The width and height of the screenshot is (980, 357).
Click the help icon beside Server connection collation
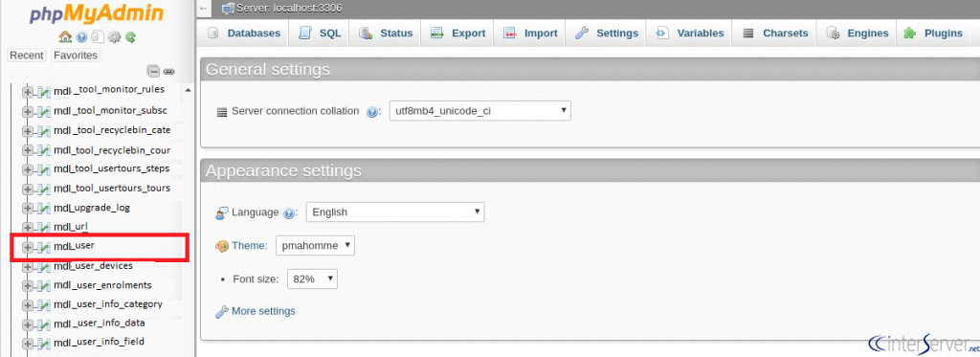372,112
